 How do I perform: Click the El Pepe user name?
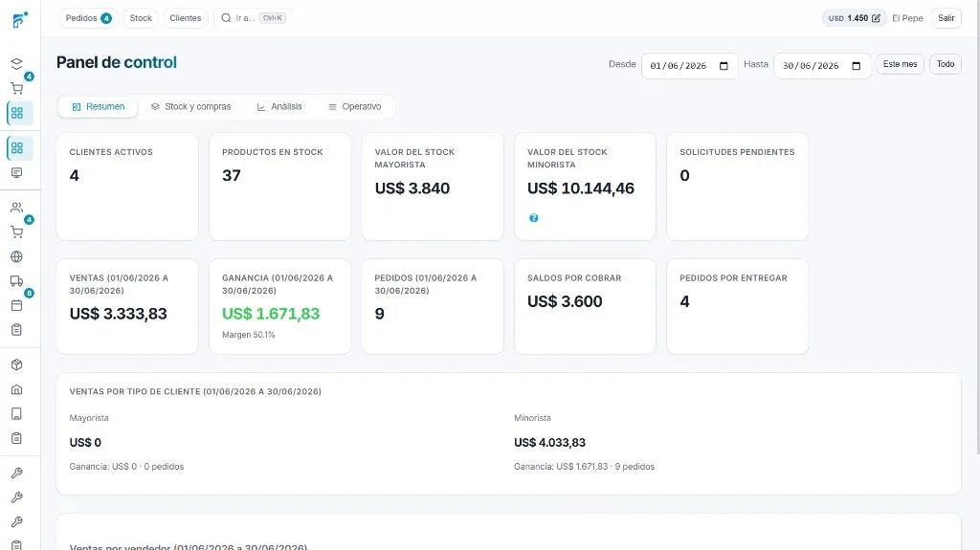pos(907,18)
